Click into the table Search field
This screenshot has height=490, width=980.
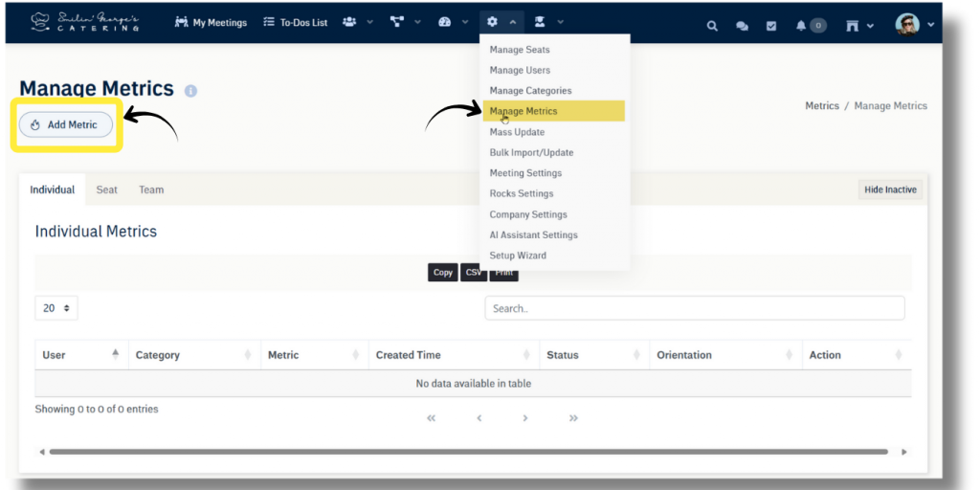[694, 308]
